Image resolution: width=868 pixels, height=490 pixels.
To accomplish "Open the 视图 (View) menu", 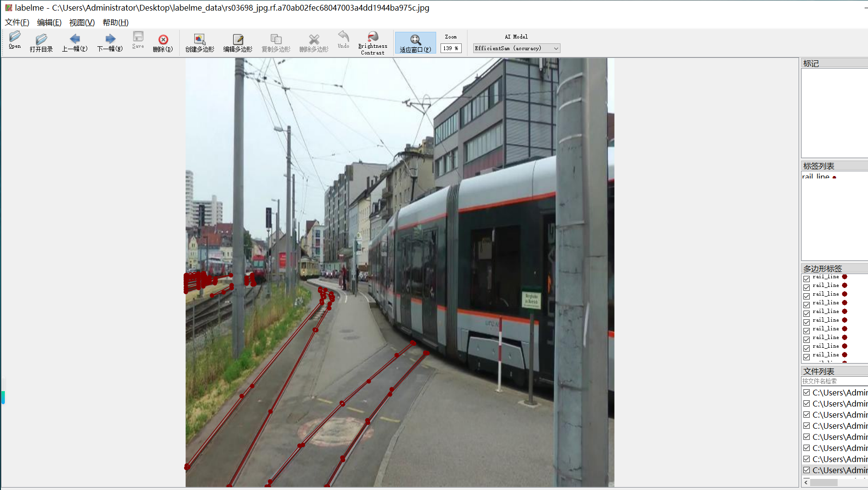I will tap(82, 22).
